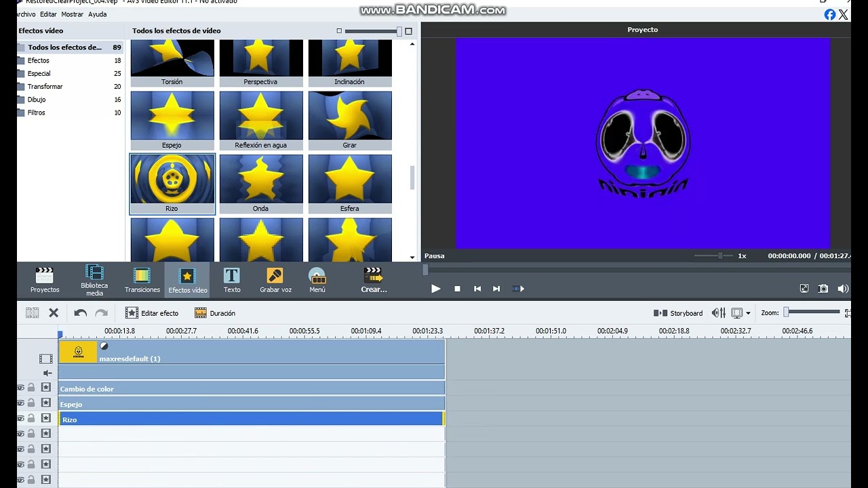Click the transition marker on maxresdefault clip
This screenshot has width=868, height=488.
click(104, 346)
